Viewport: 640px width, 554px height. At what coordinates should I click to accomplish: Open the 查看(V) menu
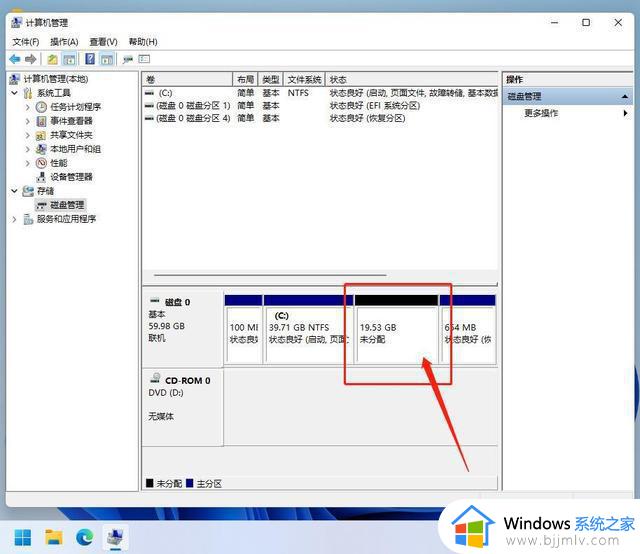[104, 42]
